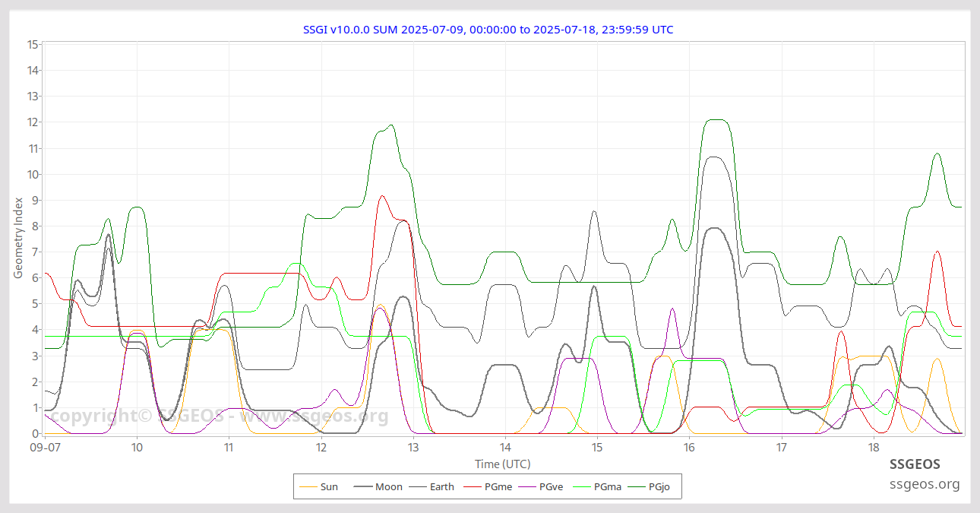Click the PGjo legend entry
This screenshot has width=980, height=513.
click(x=659, y=486)
